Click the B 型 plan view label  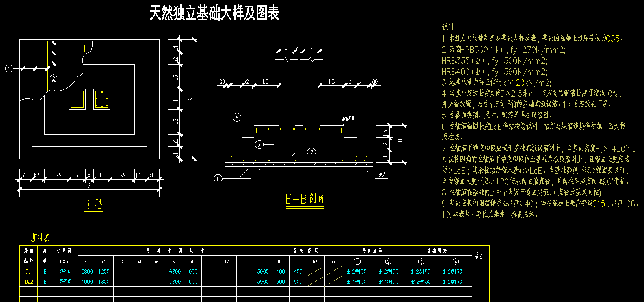coord(93,204)
